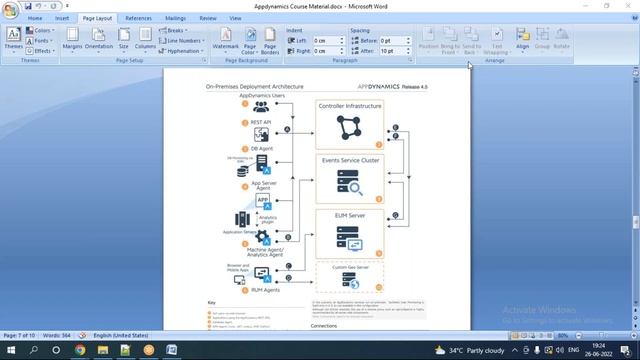
Task: Click the proofing errors icon in status bar
Action: [x=82, y=336]
